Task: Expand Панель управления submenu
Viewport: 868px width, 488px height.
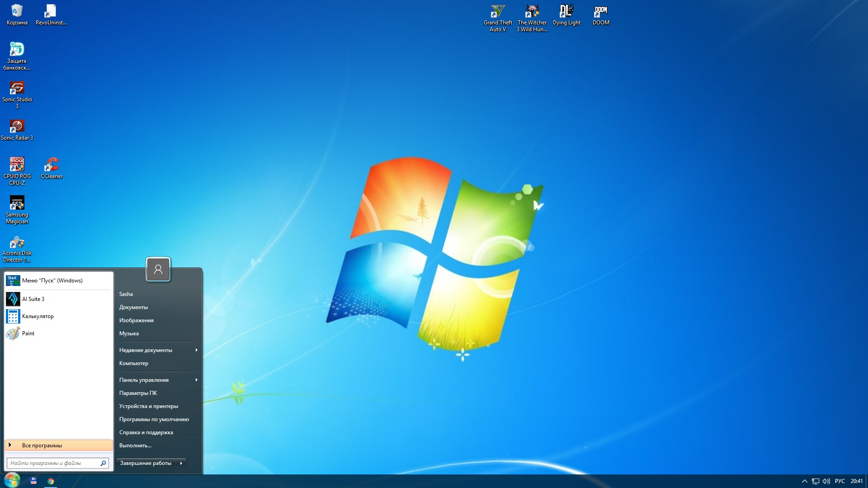Action: (158, 380)
